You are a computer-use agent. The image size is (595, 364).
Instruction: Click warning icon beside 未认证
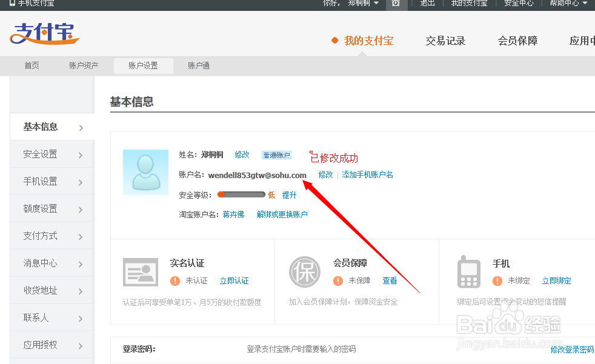tap(175, 281)
